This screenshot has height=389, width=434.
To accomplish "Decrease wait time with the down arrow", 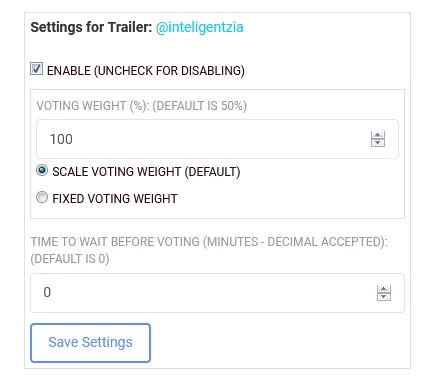I will [x=384, y=297].
